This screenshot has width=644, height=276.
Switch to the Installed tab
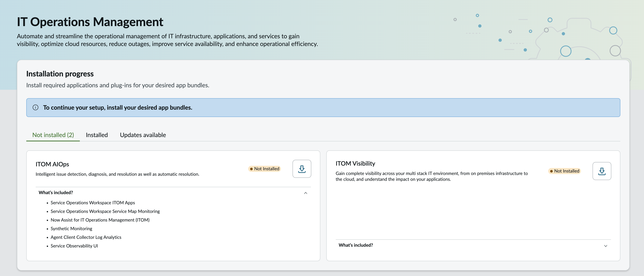click(x=97, y=135)
